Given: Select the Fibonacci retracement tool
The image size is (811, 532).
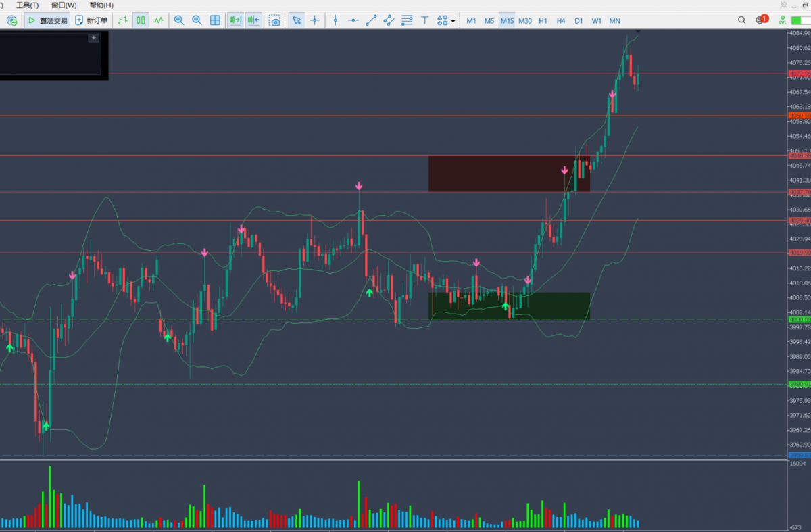Looking at the screenshot, I should pos(407,20).
